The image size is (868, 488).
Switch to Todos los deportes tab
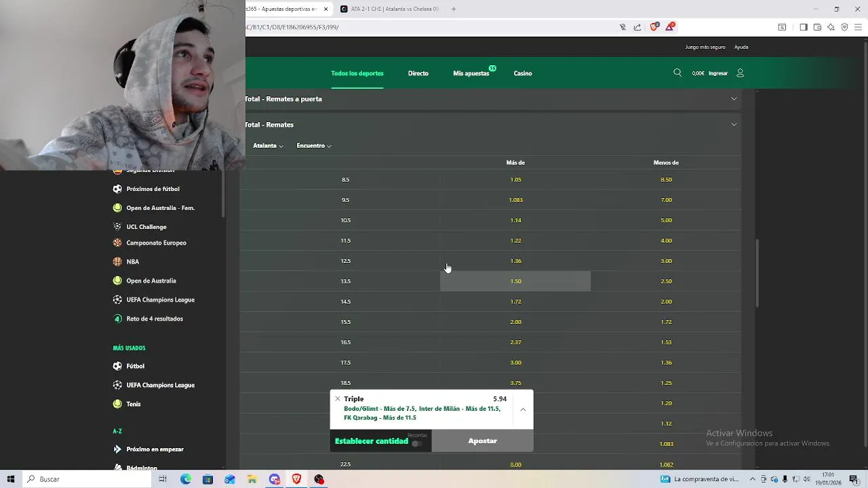357,73
